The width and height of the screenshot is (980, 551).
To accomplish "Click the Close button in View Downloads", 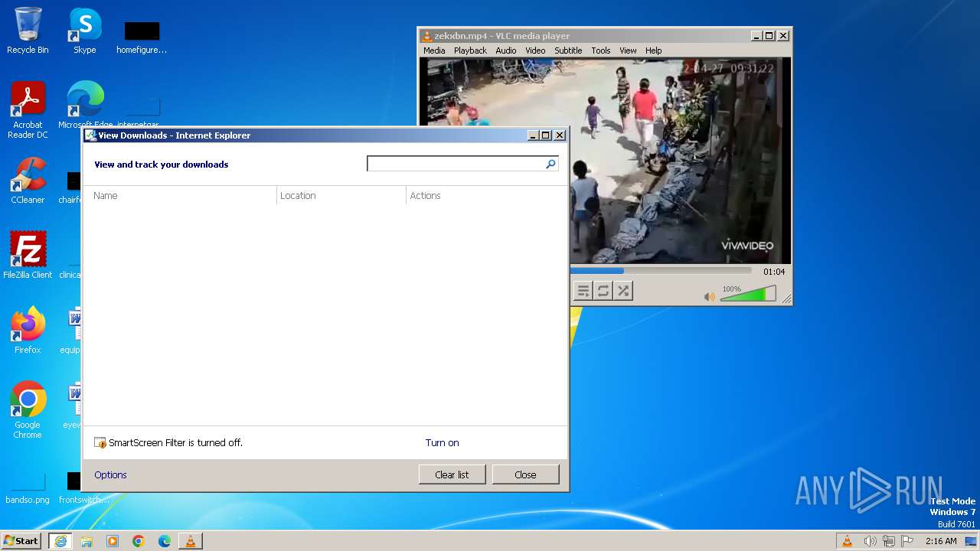I will coord(525,474).
